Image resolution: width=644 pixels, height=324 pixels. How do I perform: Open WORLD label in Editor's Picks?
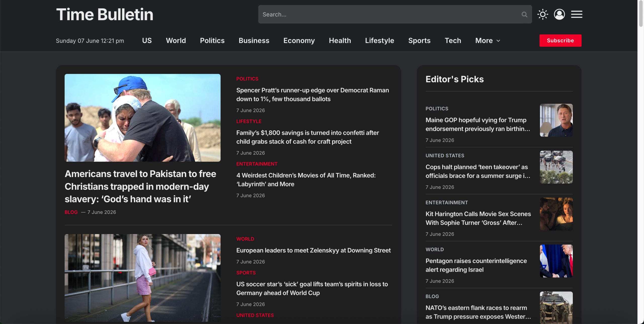435,249
